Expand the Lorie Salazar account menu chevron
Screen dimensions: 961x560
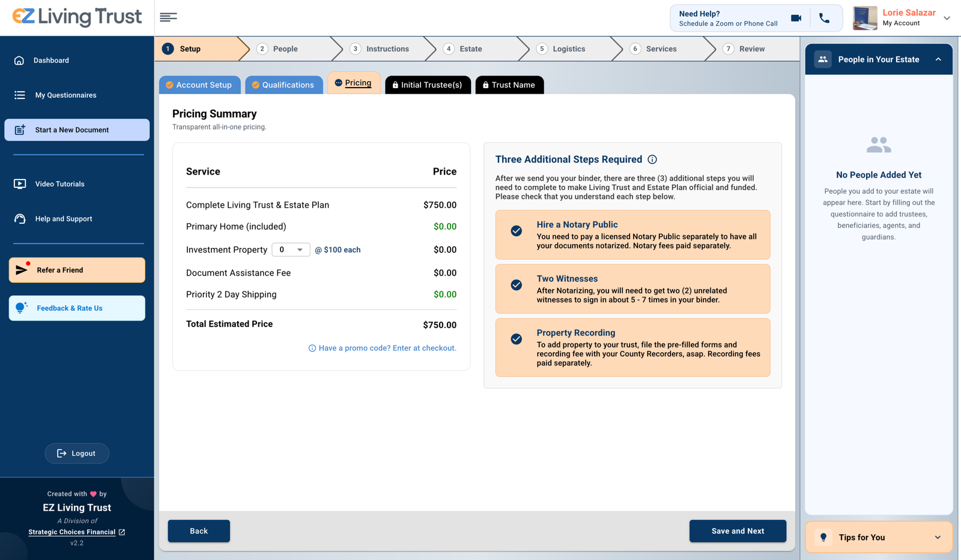pos(947,18)
